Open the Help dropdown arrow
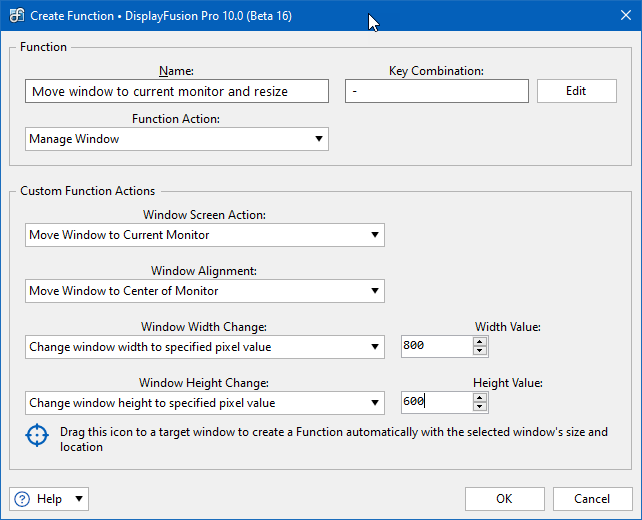Screen dimensions: 642x520 79,499
